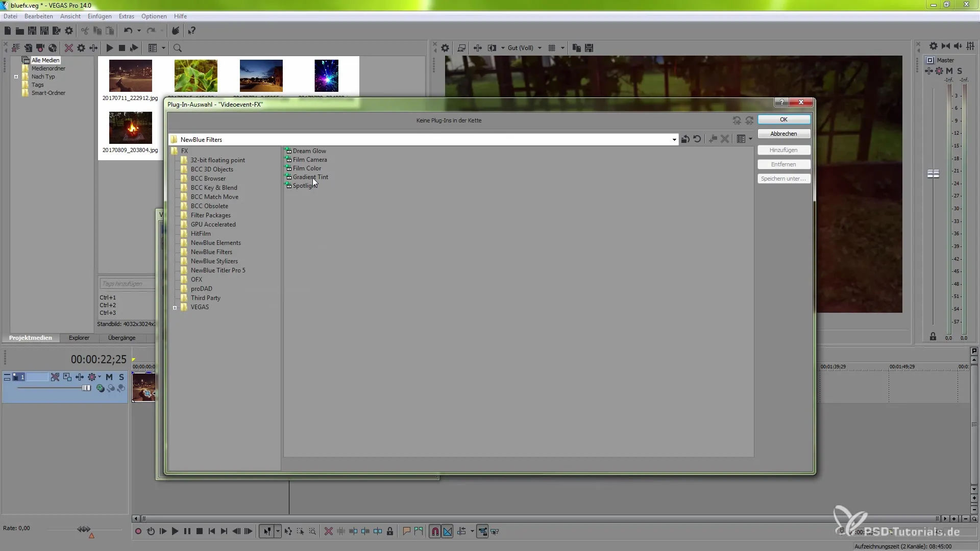This screenshot has height=551, width=980.
Task: Open the Einfügen menu
Action: tap(99, 16)
